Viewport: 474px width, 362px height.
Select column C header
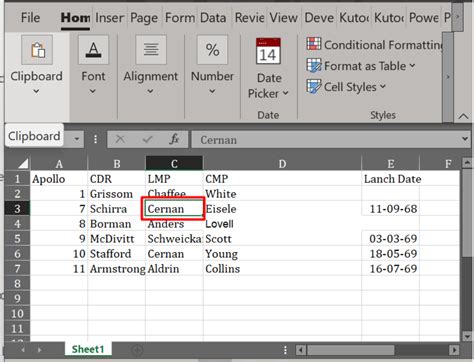[174, 163]
